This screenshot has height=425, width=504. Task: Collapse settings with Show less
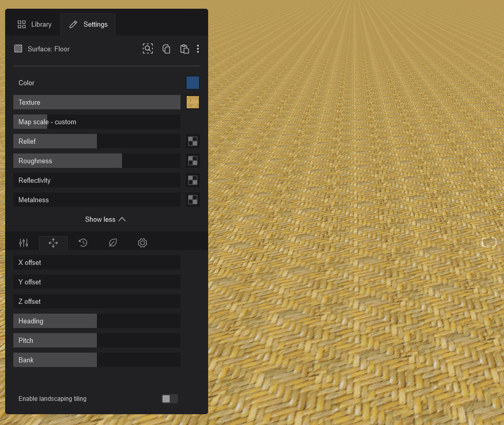tap(105, 219)
